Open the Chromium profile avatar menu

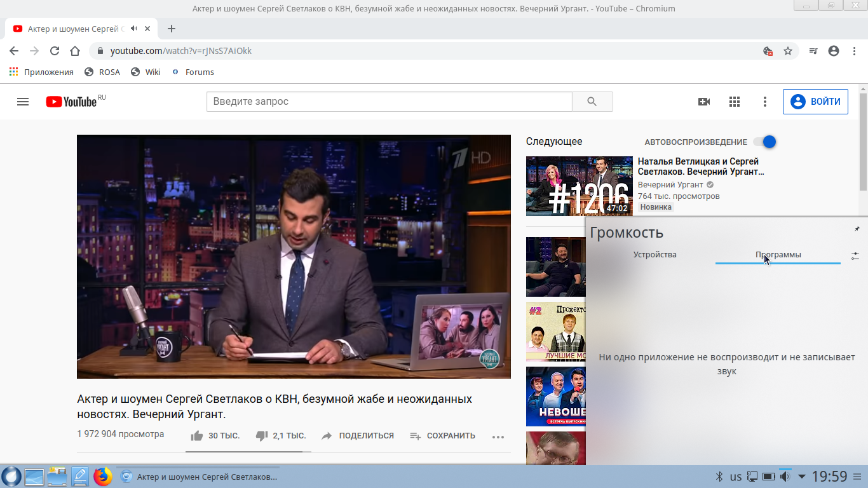(834, 51)
